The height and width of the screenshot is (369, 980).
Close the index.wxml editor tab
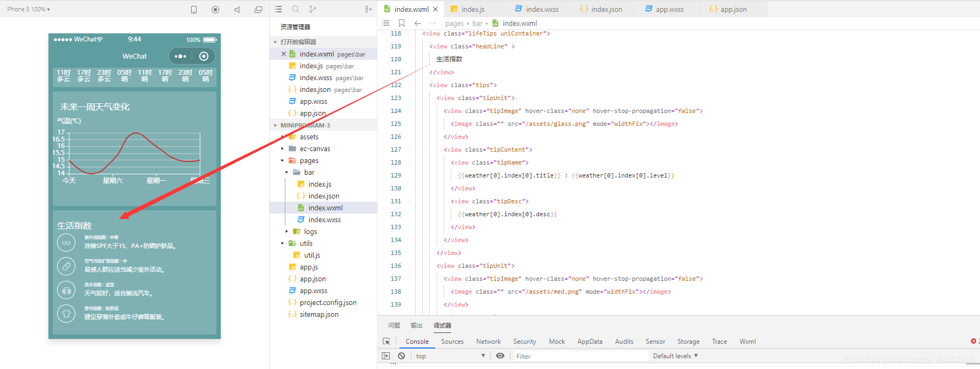[x=436, y=9]
